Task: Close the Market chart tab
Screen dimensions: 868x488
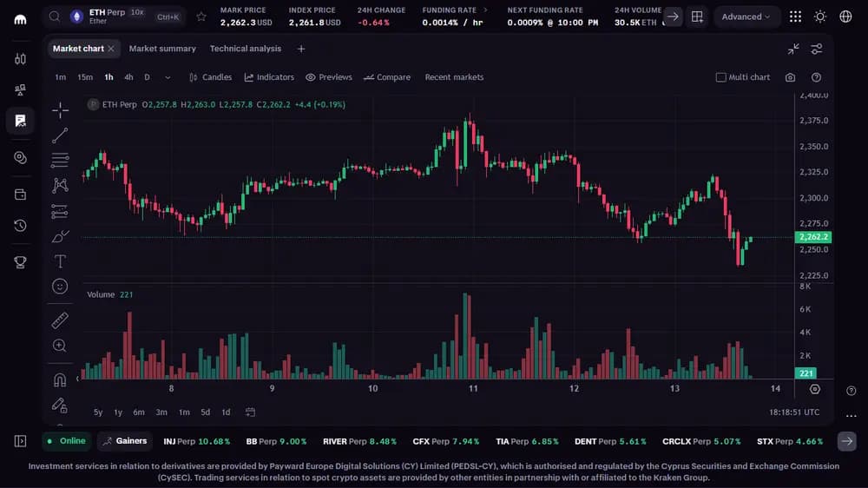Action: pyautogui.click(x=111, y=49)
